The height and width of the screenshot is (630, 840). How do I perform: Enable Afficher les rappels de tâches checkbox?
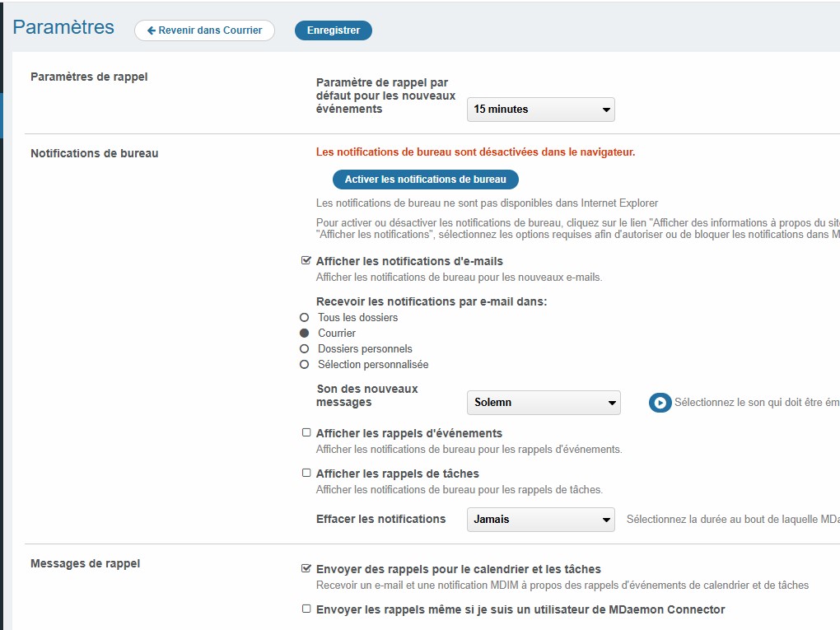[306, 473]
